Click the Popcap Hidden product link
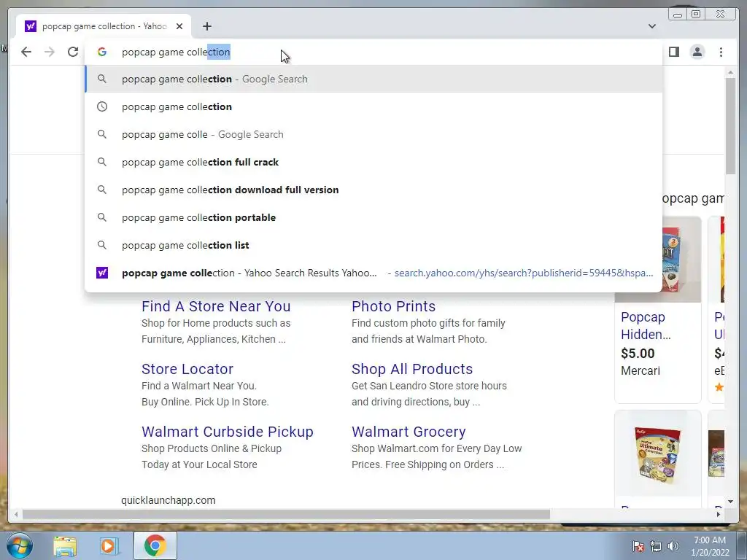The image size is (747, 560). pos(646,326)
